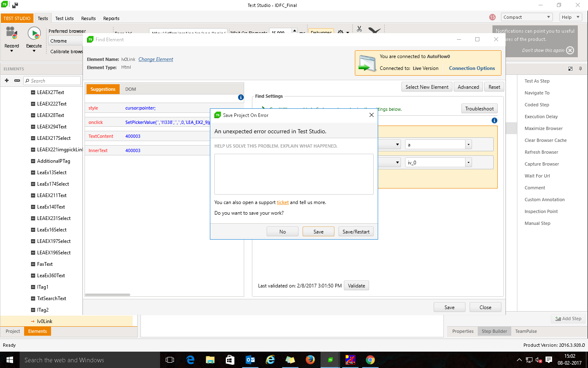Click the red notifications badge showing 15

(x=492, y=17)
